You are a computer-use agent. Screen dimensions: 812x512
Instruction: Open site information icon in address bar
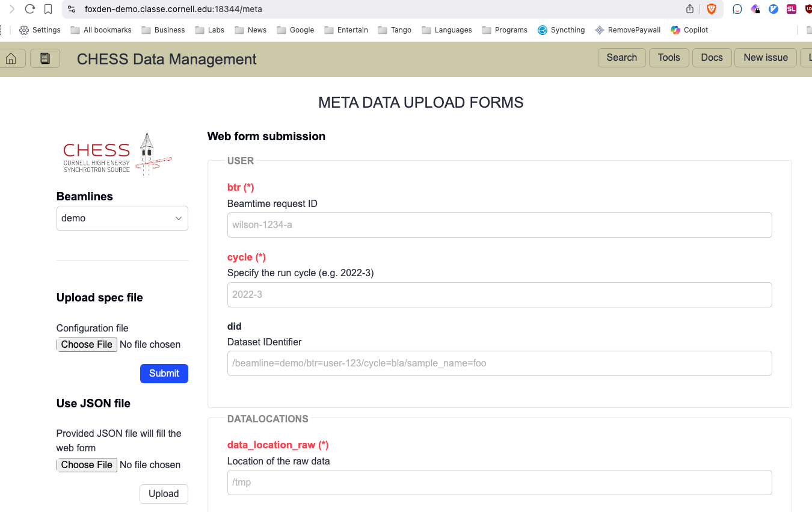point(72,9)
